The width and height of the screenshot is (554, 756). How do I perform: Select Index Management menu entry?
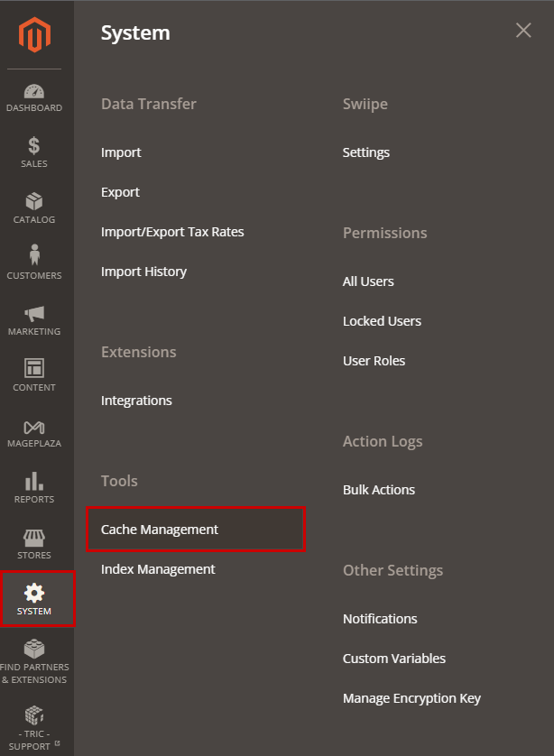click(158, 569)
